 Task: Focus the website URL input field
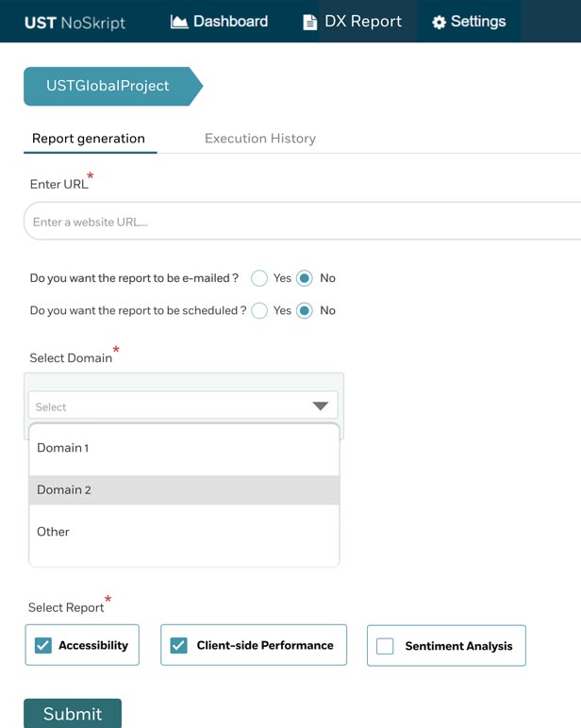(302, 221)
